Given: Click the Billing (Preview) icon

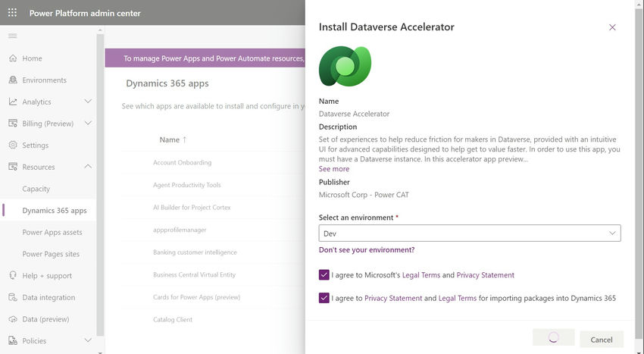Looking at the screenshot, I should pyautogui.click(x=13, y=124).
